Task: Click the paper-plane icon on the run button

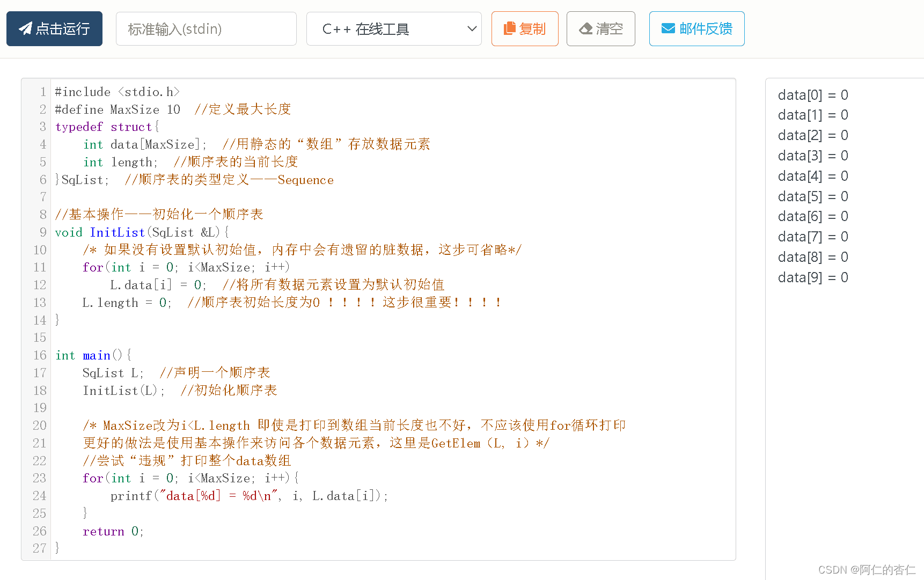Action: 25,28
